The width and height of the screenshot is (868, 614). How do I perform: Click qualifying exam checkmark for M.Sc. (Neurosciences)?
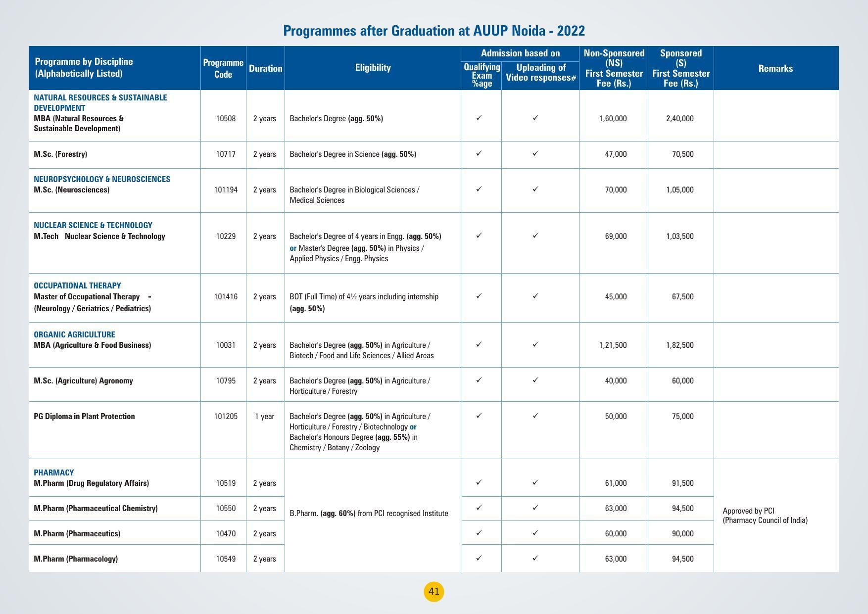point(479,189)
